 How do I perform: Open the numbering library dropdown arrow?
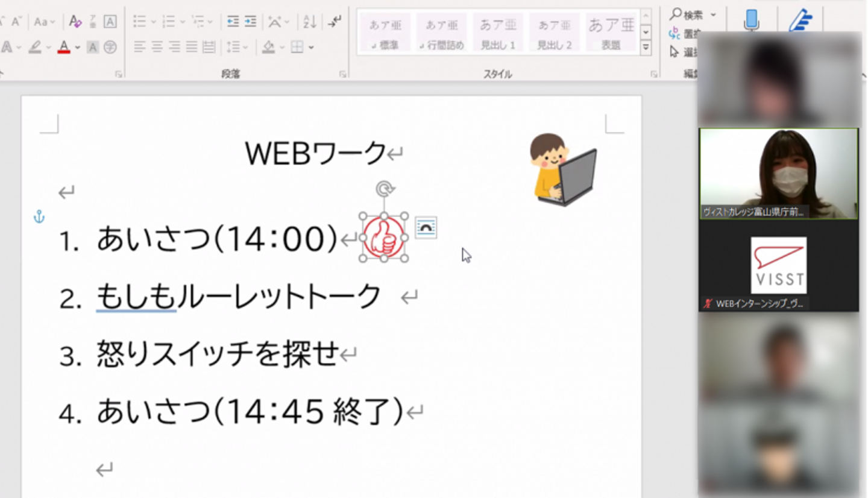coord(182,22)
